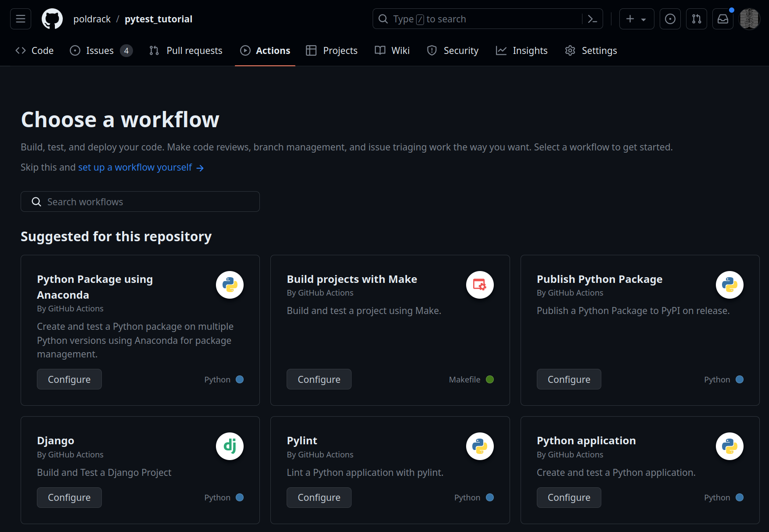Open the poldrack owner link
Screen dimensions: 769x532
[92, 19]
